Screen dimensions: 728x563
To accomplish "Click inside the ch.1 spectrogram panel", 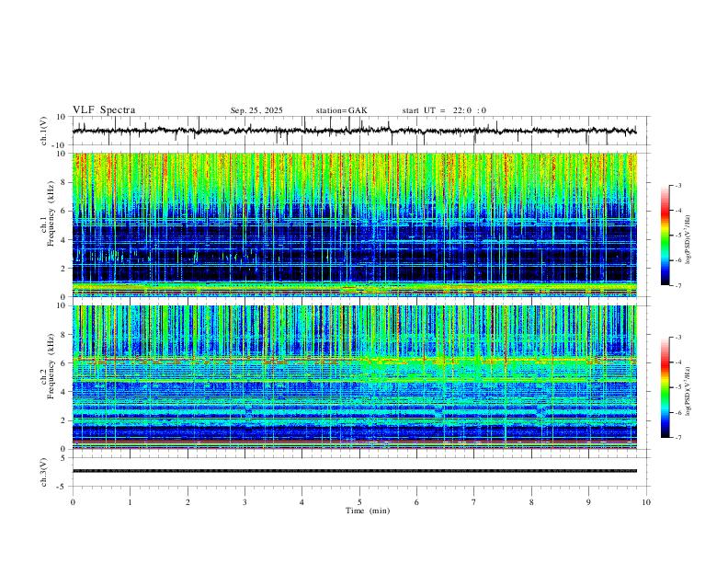I will click(354, 224).
